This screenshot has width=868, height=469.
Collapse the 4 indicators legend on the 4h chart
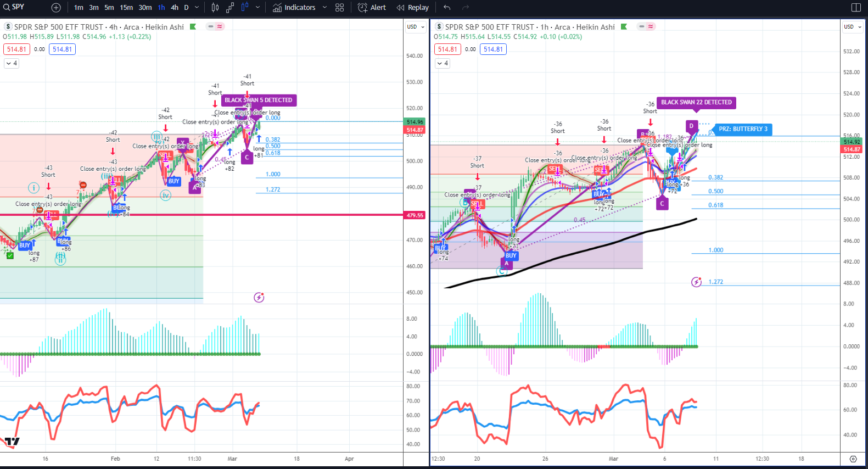pos(12,64)
